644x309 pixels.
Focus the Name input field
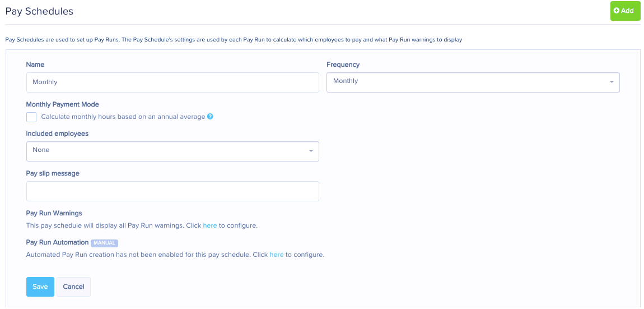point(172,82)
